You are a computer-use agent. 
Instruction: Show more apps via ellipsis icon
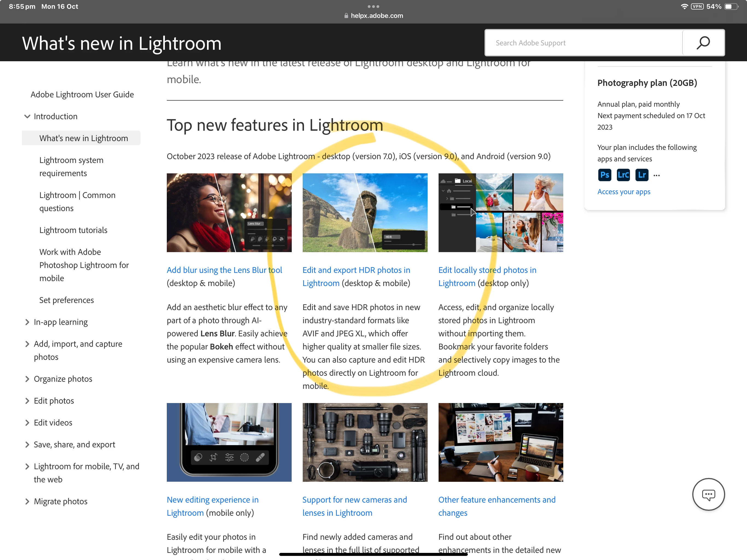click(656, 175)
